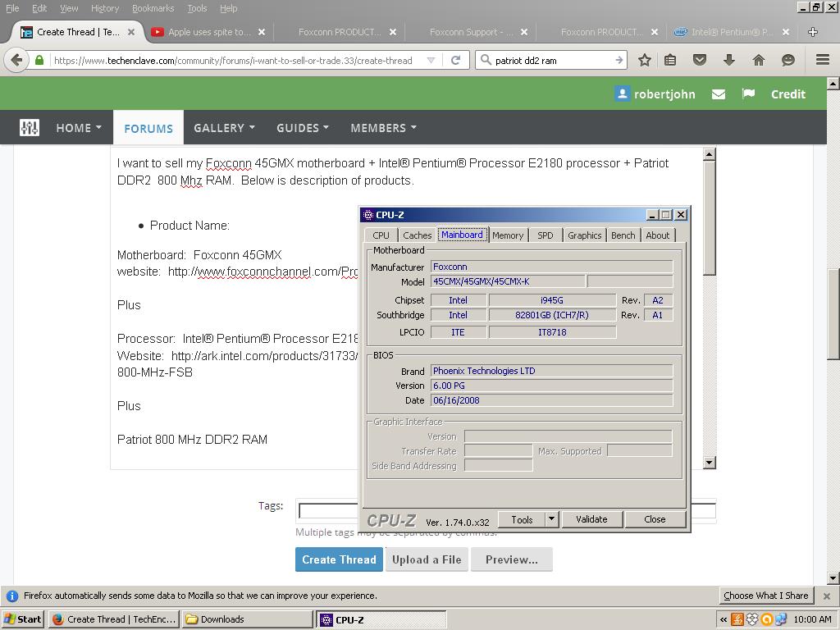Click the green padlock site identity icon

(x=39, y=60)
